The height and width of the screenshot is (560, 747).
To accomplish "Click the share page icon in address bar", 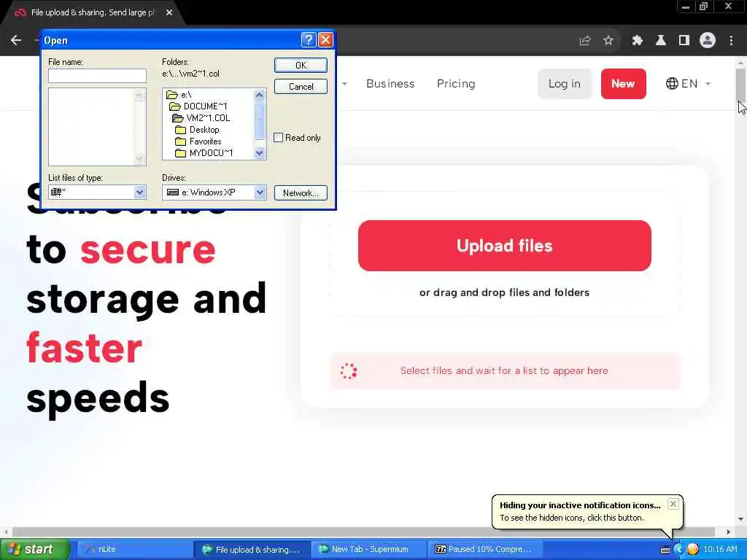I will pos(584,41).
